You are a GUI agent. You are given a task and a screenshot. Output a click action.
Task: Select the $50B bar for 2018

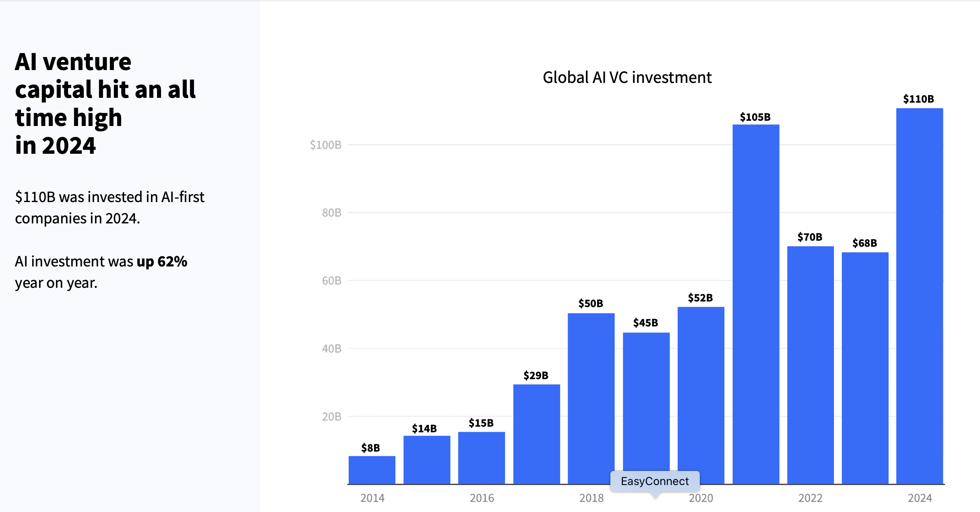point(591,398)
